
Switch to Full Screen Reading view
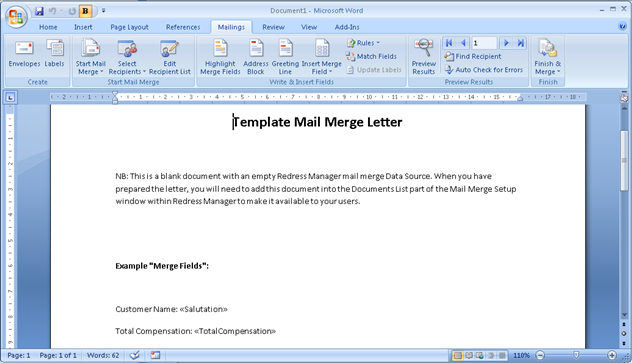469,355
